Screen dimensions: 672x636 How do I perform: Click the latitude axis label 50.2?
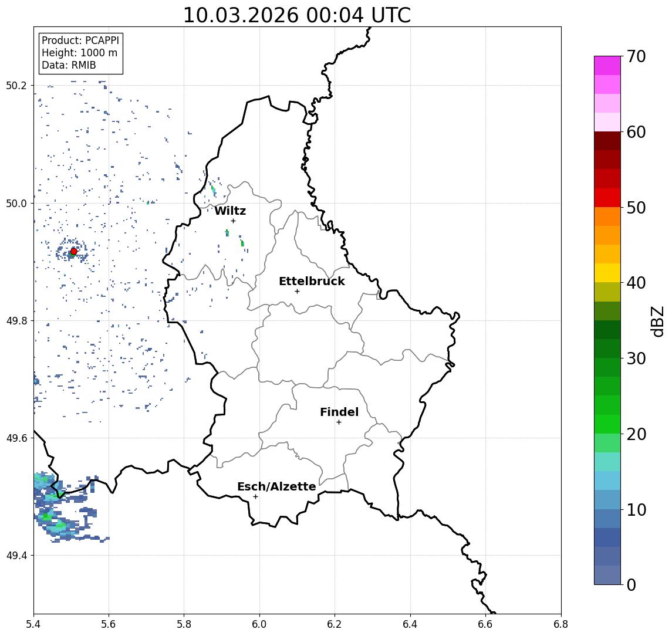click(16, 85)
